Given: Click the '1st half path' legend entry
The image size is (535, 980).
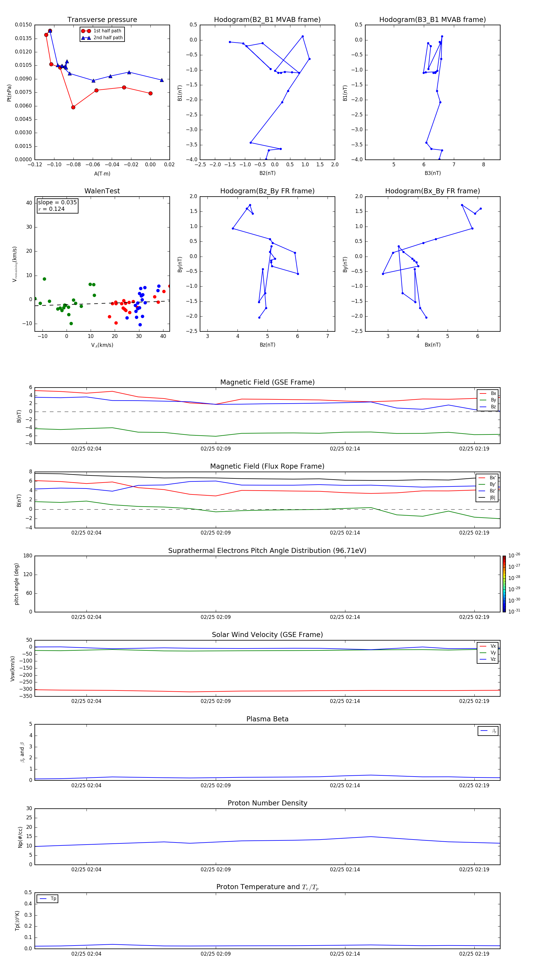Looking at the screenshot, I should 102,31.
